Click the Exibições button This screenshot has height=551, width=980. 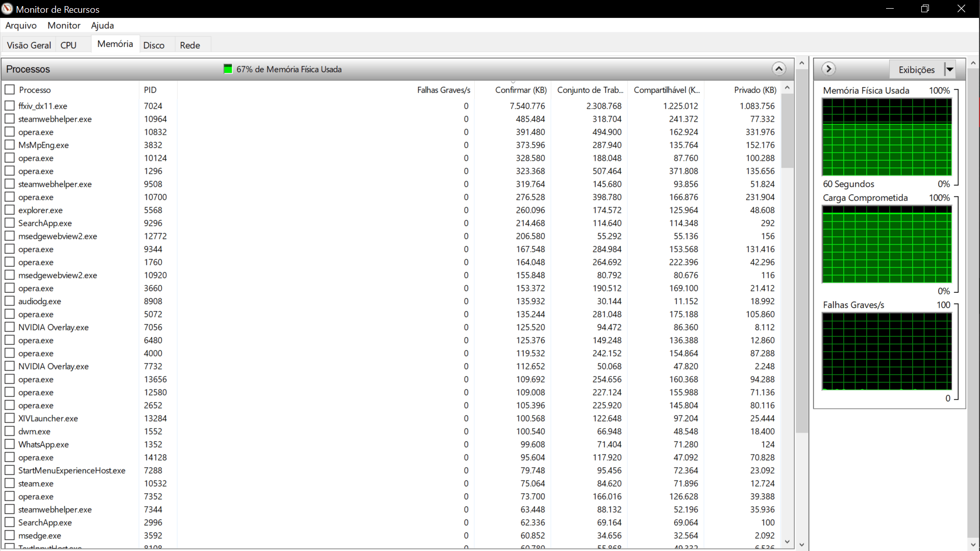pos(916,69)
